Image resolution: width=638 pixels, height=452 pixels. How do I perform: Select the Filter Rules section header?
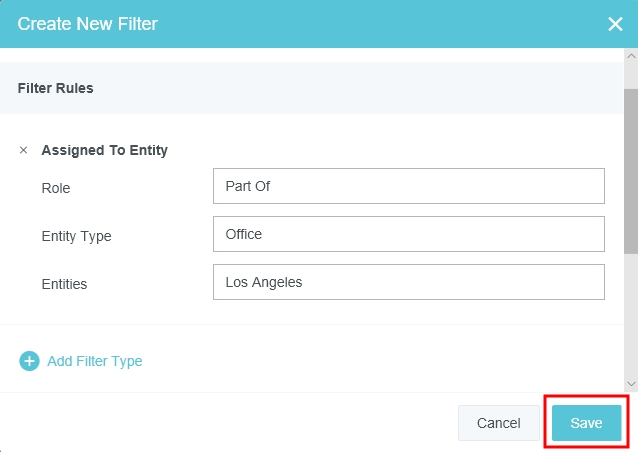point(56,88)
